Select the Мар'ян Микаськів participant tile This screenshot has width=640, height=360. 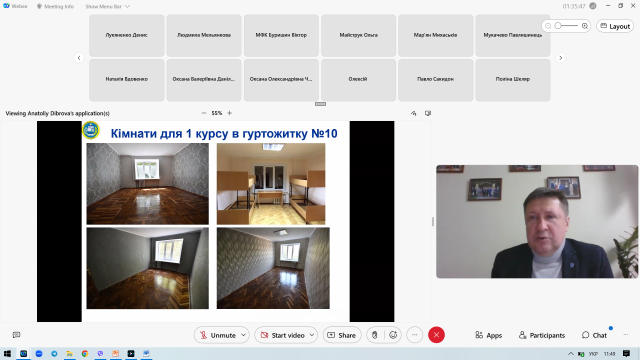pyautogui.click(x=436, y=36)
